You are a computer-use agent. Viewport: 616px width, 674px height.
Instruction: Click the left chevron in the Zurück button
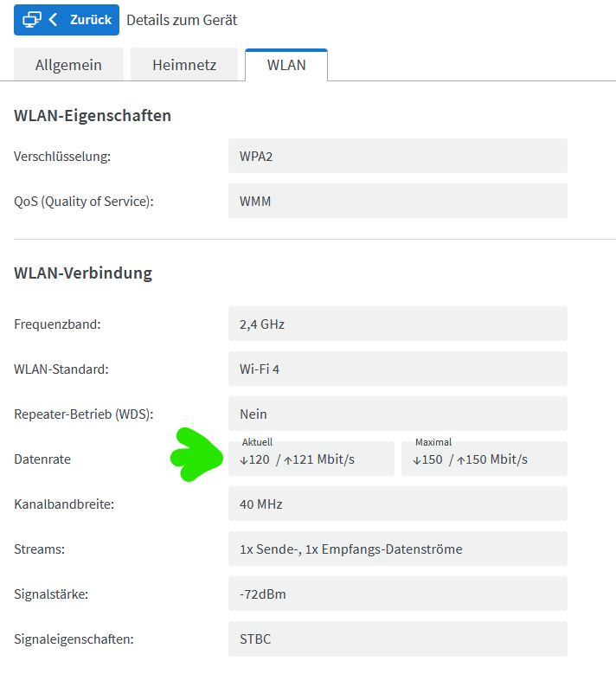[54, 19]
